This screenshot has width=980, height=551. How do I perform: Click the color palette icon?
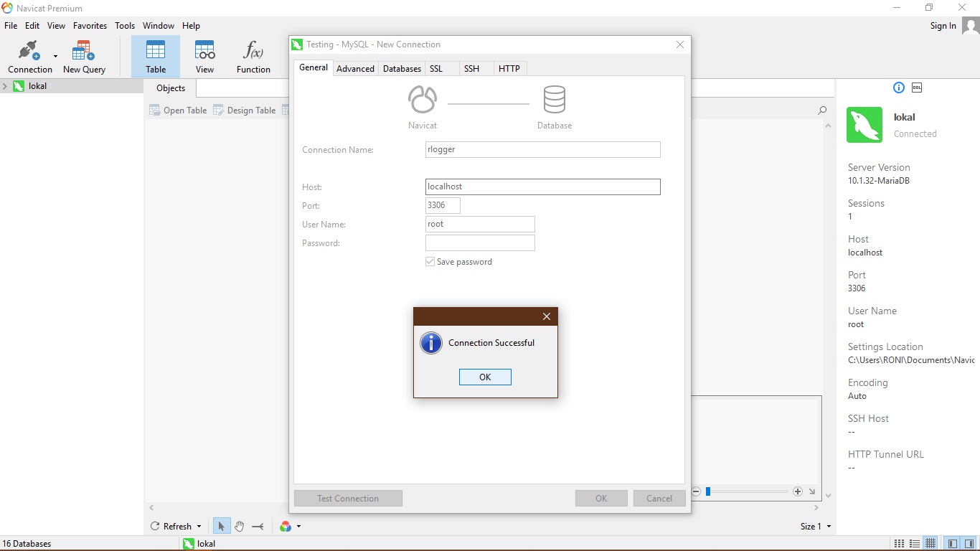click(x=286, y=526)
